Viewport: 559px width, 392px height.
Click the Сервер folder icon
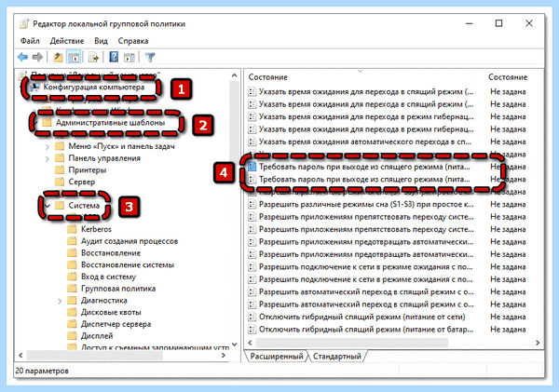[60, 182]
